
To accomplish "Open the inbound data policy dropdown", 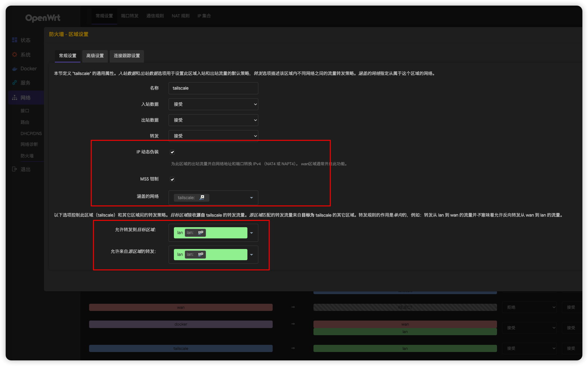I will point(213,104).
